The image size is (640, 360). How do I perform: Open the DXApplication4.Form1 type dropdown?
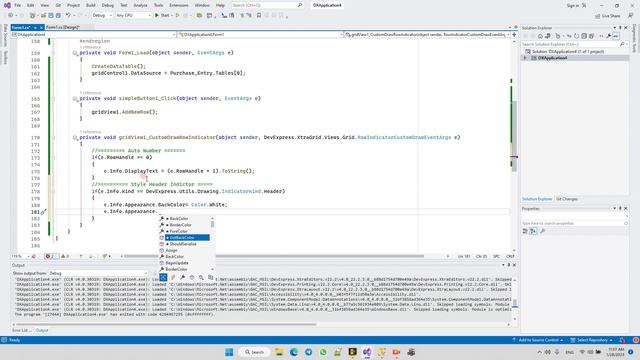click(x=260, y=35)
